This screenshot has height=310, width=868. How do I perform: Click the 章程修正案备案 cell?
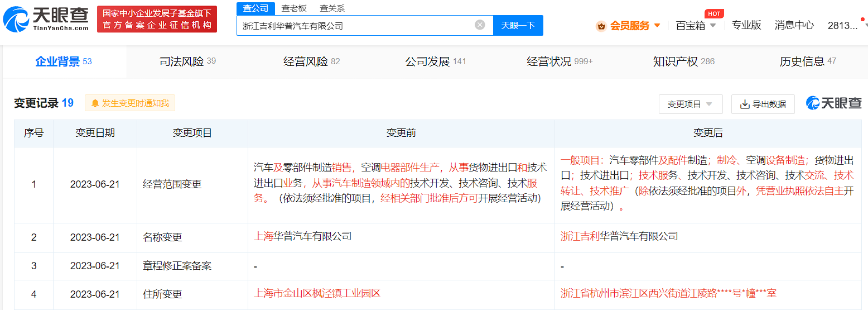pyautogui.click(x=192, y=266)
